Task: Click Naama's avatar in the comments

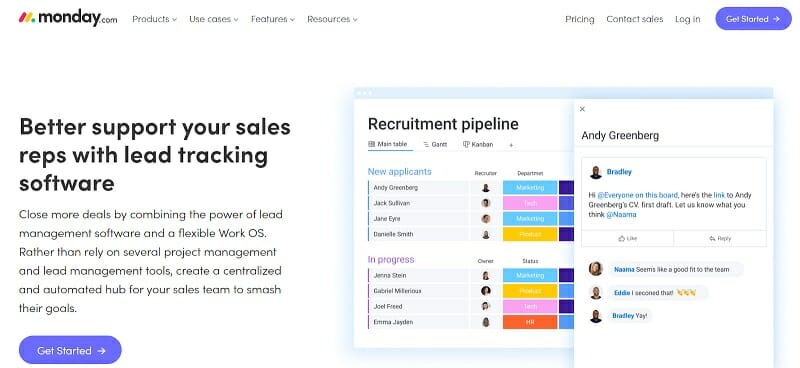Action: [x=595, y=268]
